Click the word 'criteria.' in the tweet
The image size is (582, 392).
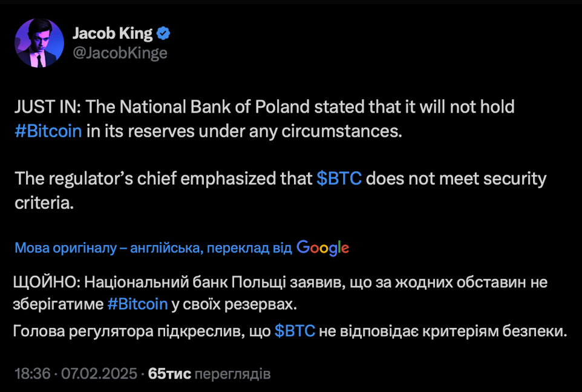click(44, 203)
